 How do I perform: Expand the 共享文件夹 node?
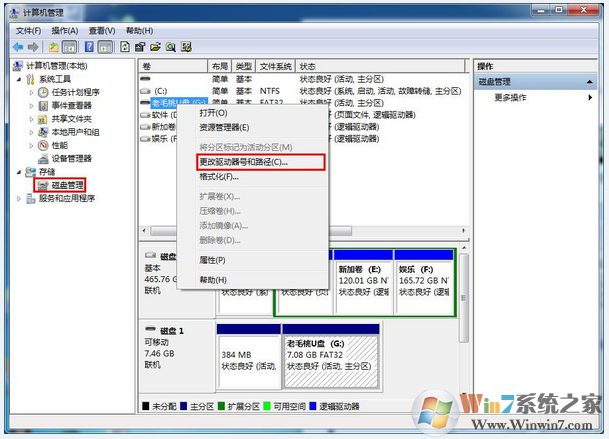31,119
